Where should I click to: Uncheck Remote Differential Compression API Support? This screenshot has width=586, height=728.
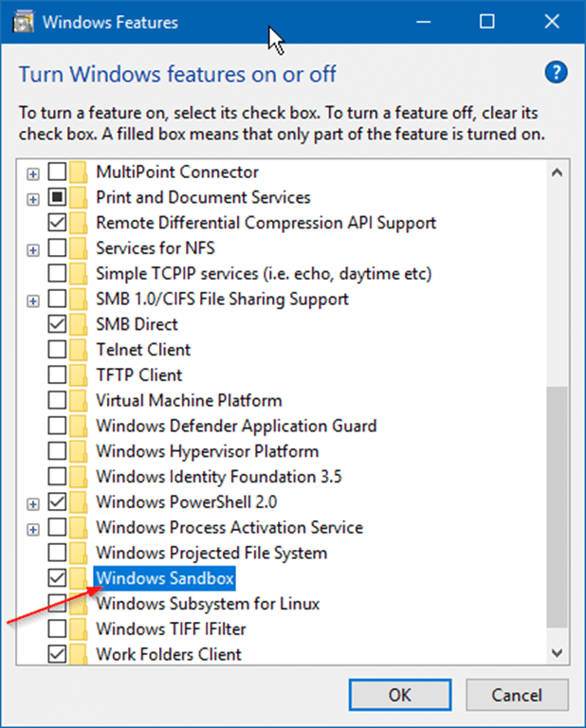(57, 223)
